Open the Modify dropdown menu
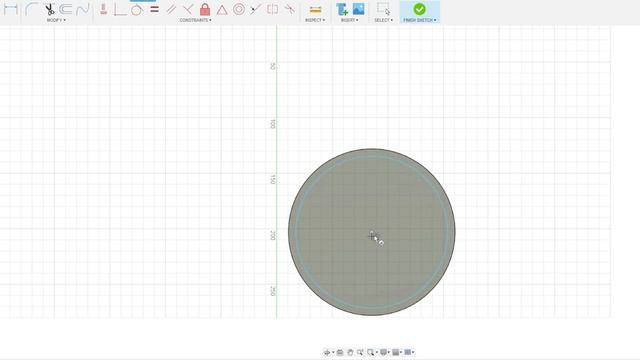 click(56, 20)
